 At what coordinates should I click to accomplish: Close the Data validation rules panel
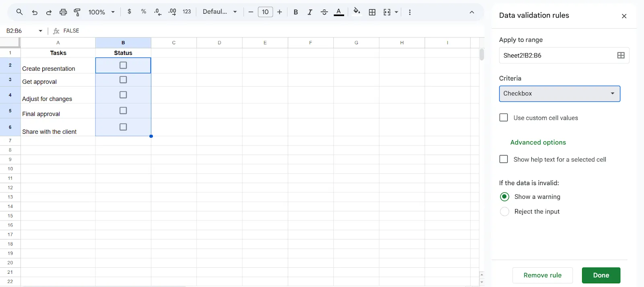pyautogui.click(x=624, y=16)
